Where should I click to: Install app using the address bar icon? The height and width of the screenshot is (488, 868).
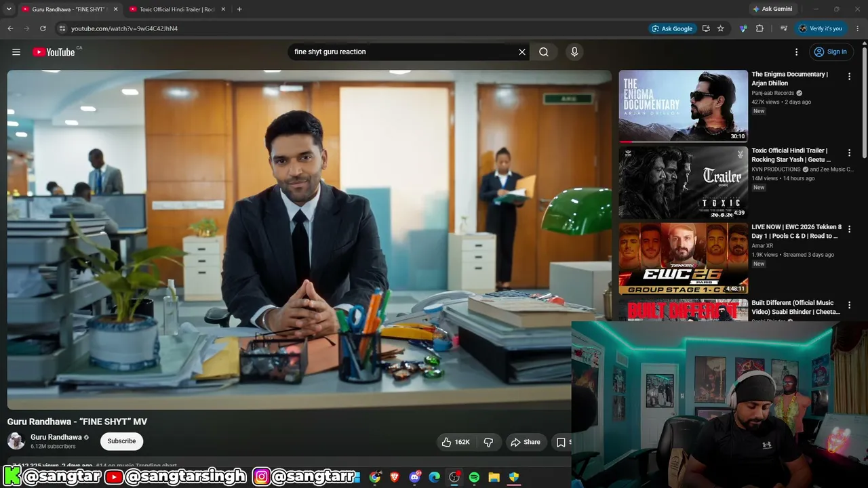[x=706, y=28]
